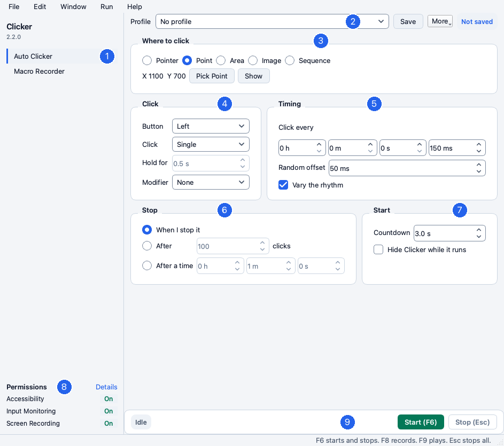Open the Run menu
This screenshot has height=446, width=504.
(x=107, y=6)
